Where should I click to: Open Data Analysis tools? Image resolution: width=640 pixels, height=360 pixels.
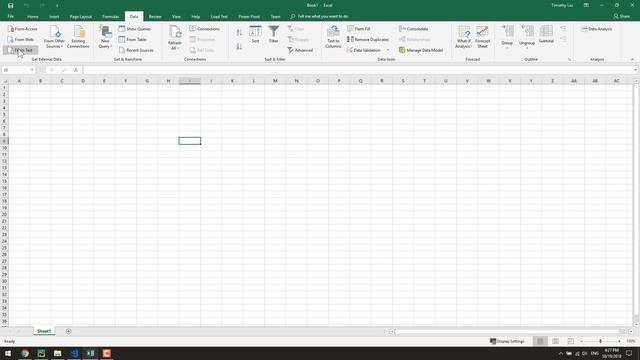click(x=597, y=29)
